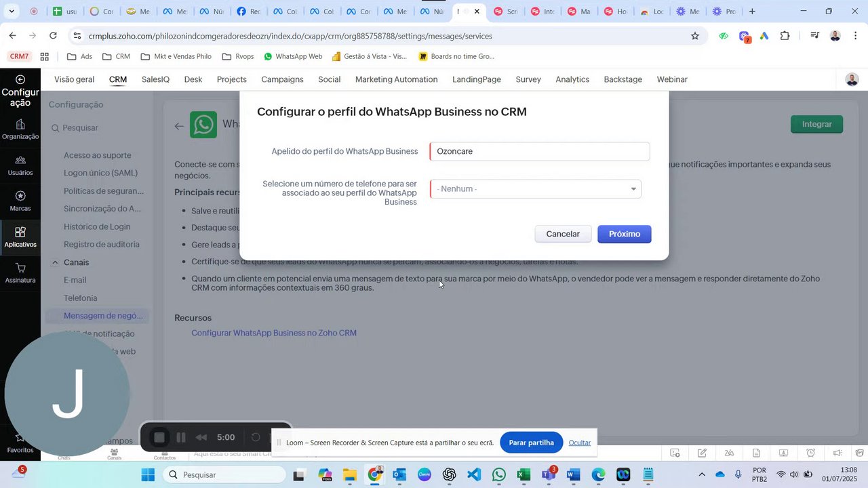The height and width of the screenshot is (488, 868).
Task: Open Usuários in the left sidebar
Action: click(20, 165)
